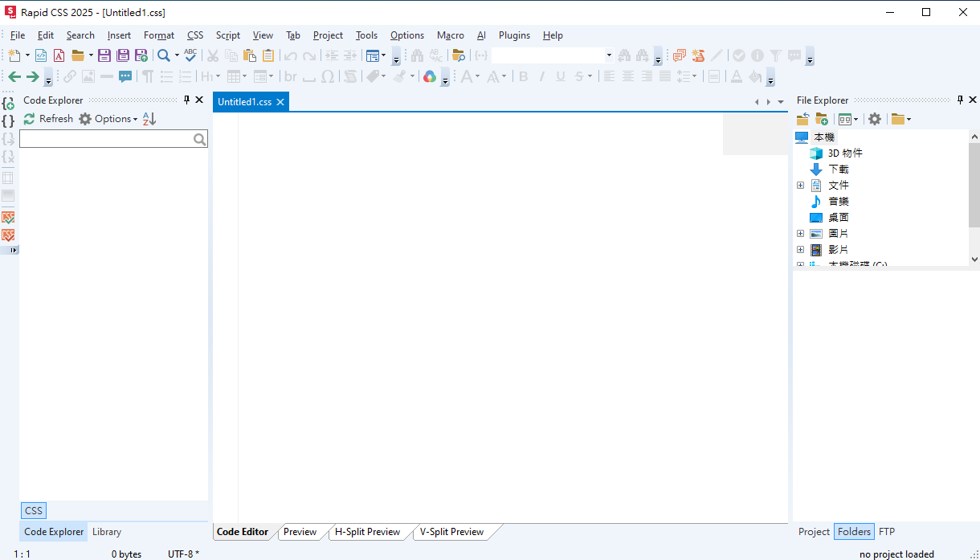The width and height of the screenshot is (980, 560).
Task: Open the color picker circles icon
Action: tap(430, 76)
